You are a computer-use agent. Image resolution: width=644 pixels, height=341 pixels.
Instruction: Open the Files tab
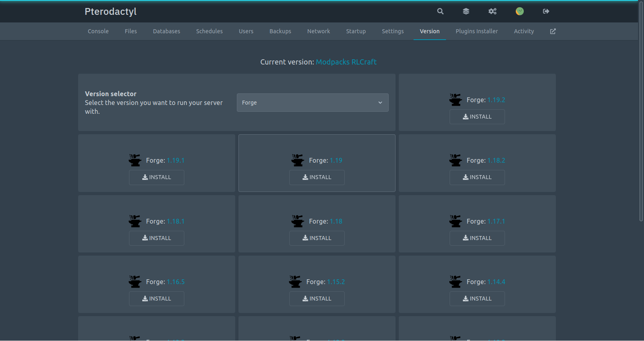(x=131, y=31)
